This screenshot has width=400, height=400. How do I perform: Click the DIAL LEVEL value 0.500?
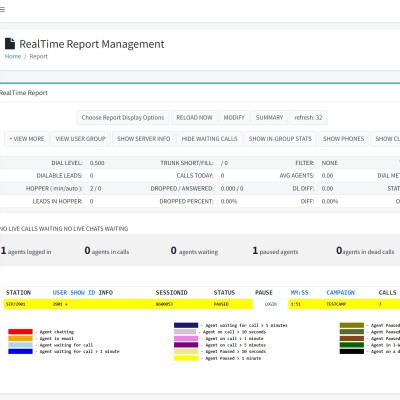tap(97, 163)
